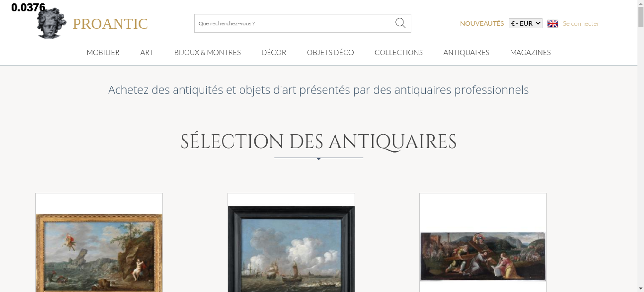Open the black-framed ships at sea painting

291,249
